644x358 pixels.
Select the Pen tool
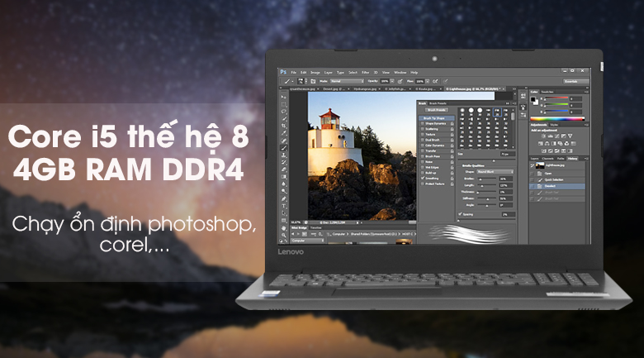click(x=283, y=198)
